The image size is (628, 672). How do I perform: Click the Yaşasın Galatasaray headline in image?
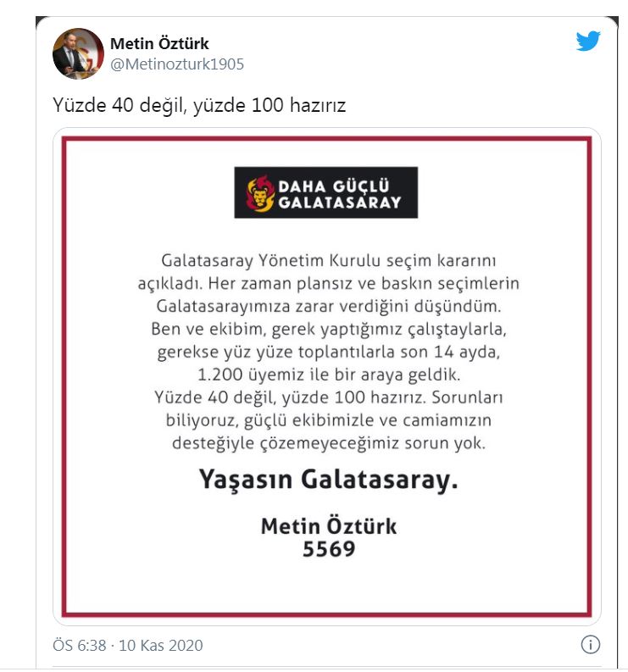pos(329,479)
